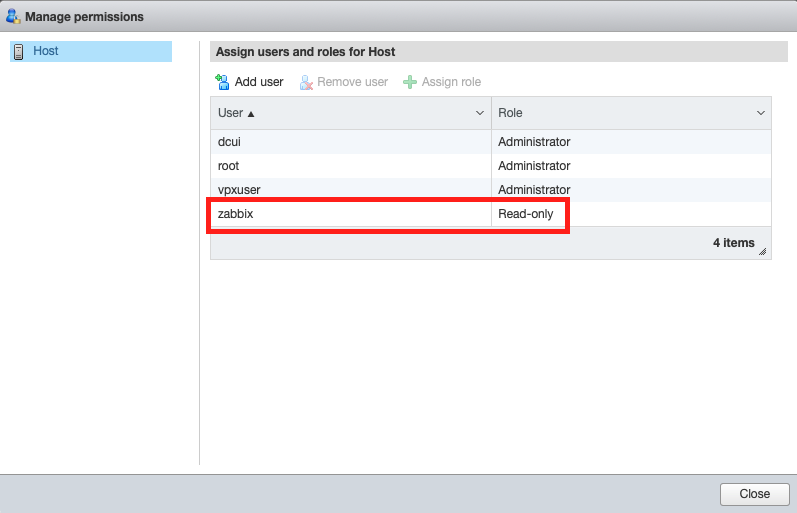The image size is (797, 513).
Task: Click the sort arrow beside User header
Action: (251, 114)
